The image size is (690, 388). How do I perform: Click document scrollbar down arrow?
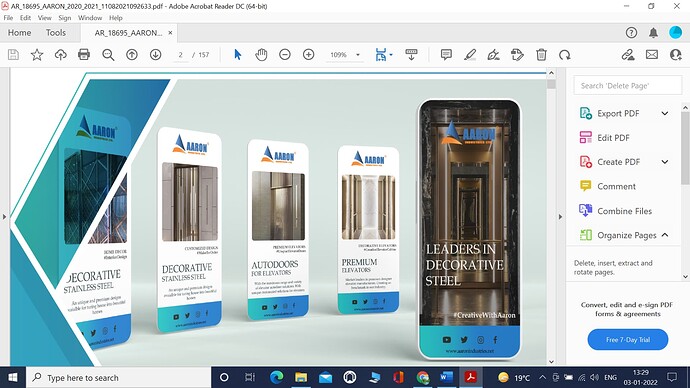(551, 362)
